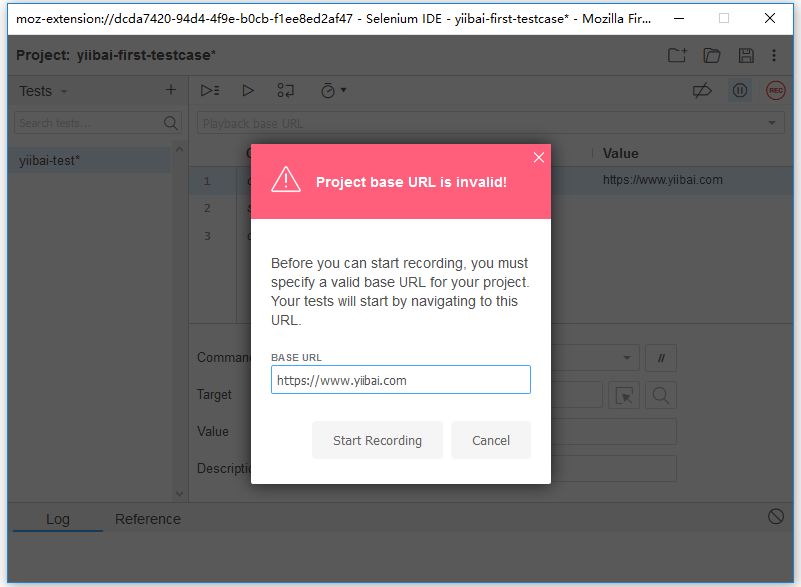801x587 pixels.
Task: Click the run current test play icon
Action: 248,90
